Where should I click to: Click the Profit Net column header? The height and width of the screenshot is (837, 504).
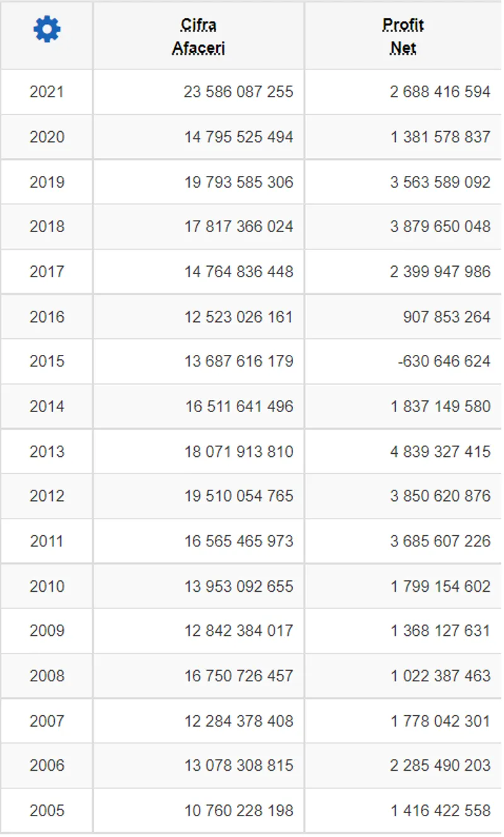click(x=403, y=37)
